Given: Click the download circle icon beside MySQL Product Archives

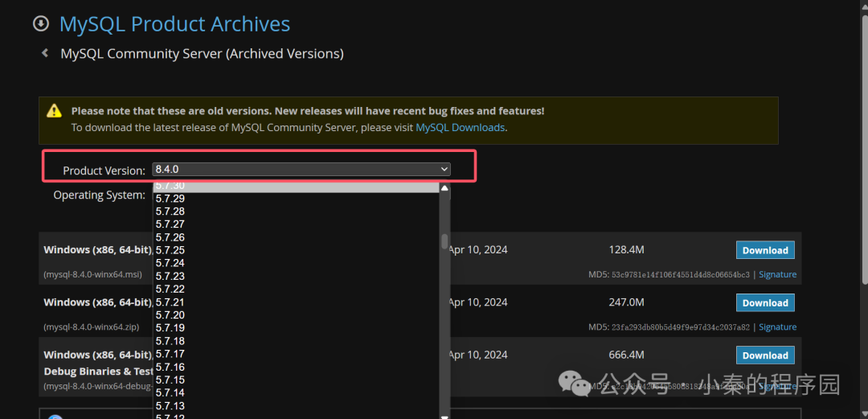Looking at the screenshot, I should click(x=41, y=24).
